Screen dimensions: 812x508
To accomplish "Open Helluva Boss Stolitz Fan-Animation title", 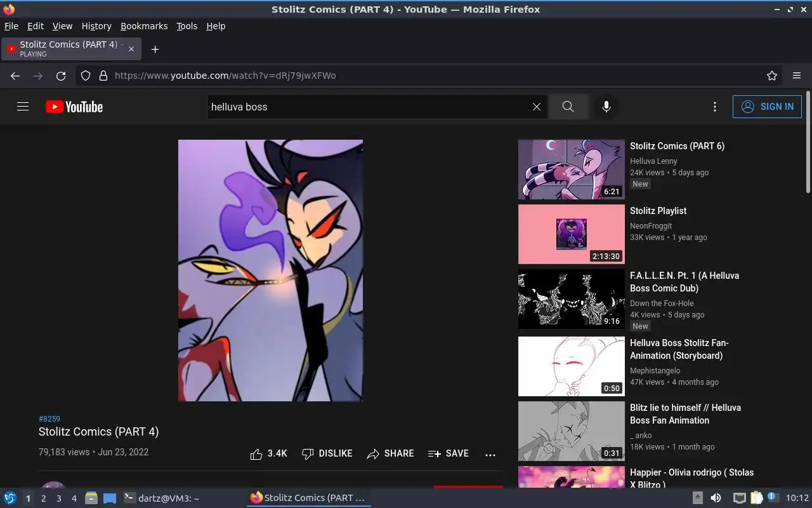I will [x=679, y=349].
